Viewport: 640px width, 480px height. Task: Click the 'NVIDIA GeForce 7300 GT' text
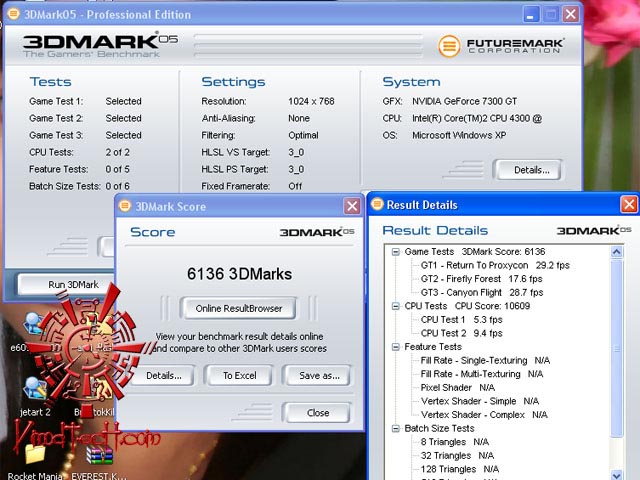pos(464,101)
